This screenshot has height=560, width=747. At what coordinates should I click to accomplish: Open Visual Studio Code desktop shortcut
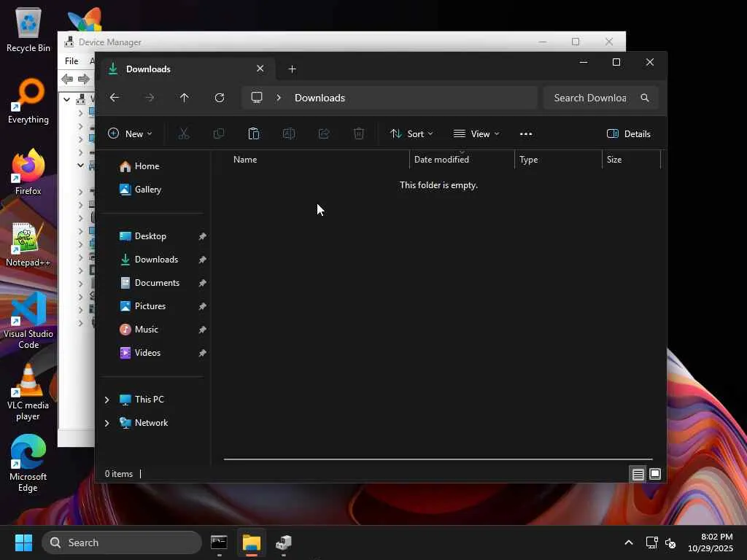[x=28, y=321]
